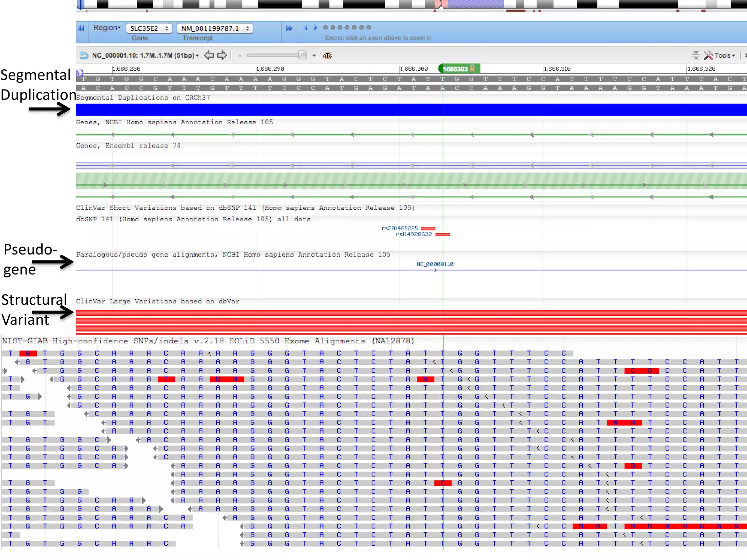Image resolution: width=747 pixels, height=560 pixels.
Task: Click the blue Ensembl transcript line
Action: (411, 166)
